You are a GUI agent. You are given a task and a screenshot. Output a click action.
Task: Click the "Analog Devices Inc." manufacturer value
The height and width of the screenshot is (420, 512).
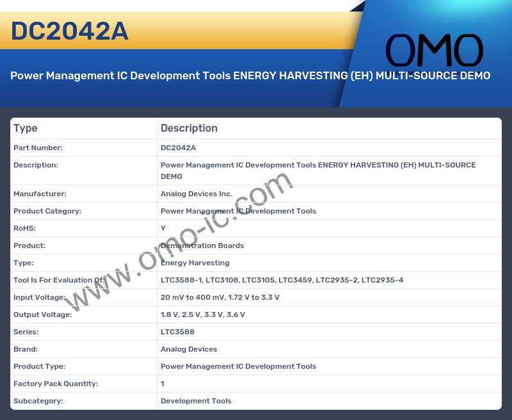196,194
